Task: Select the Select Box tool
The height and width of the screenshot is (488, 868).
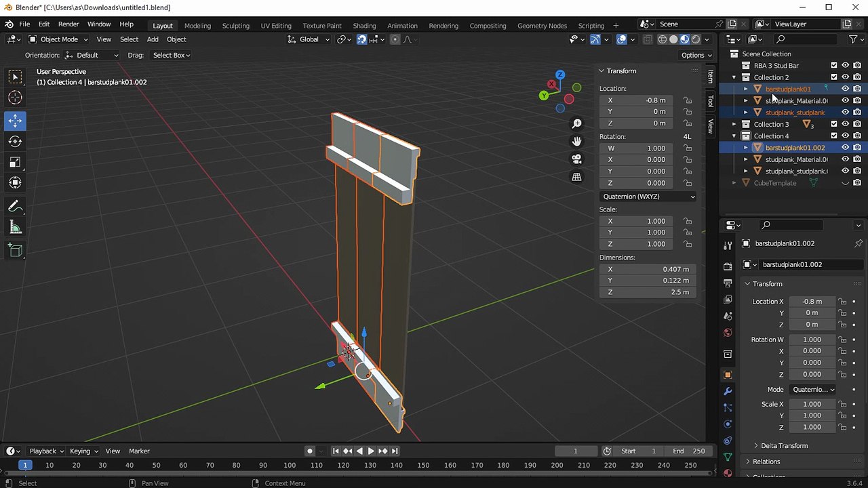Action: tap(15, 77)
